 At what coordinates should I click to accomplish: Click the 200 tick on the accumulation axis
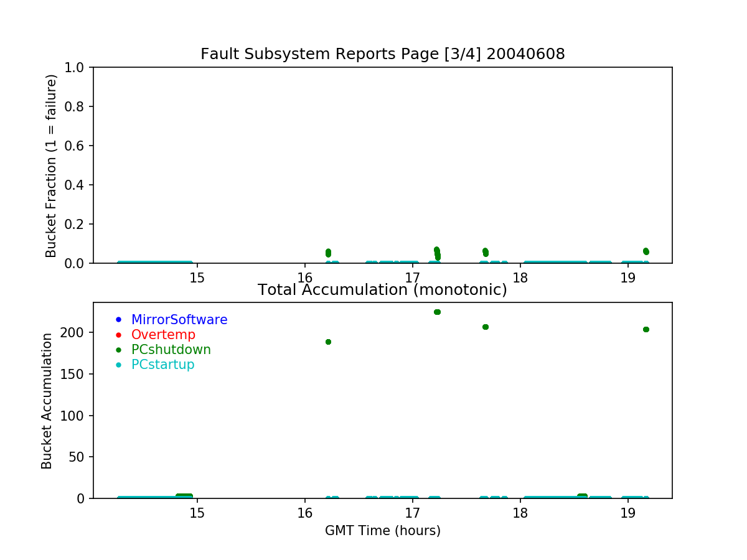pos(73,332)
